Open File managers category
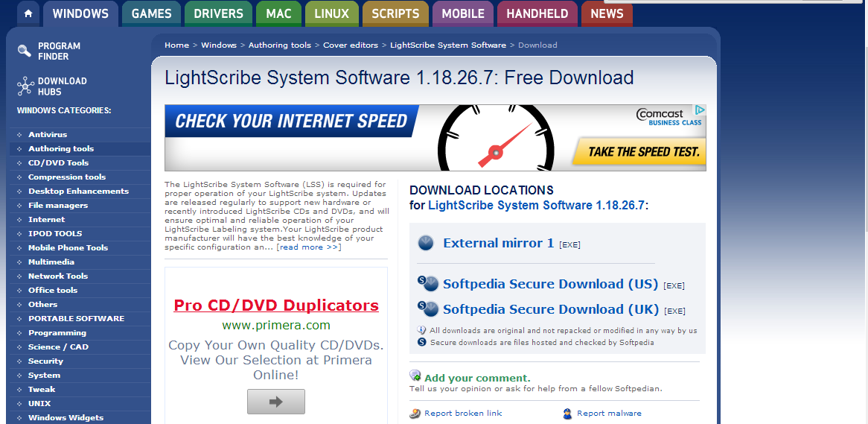The height and width of the screenshot is (424, 868). pyautogui.click(x=58, y=205)
